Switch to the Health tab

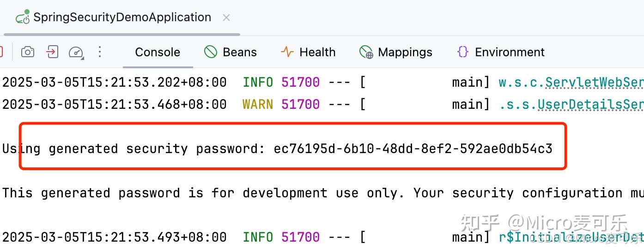point(317,52)
